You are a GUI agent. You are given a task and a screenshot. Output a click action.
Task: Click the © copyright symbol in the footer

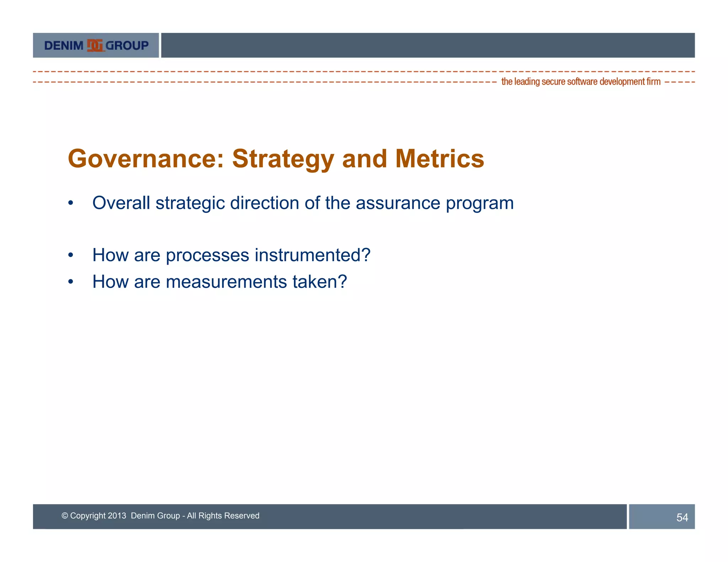[x=65, y=515]
